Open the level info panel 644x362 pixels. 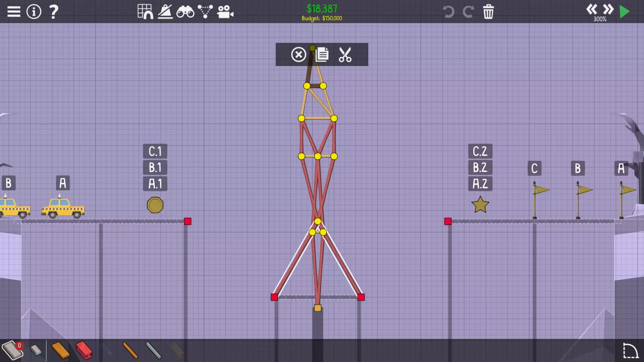click(x=34, y=12)
